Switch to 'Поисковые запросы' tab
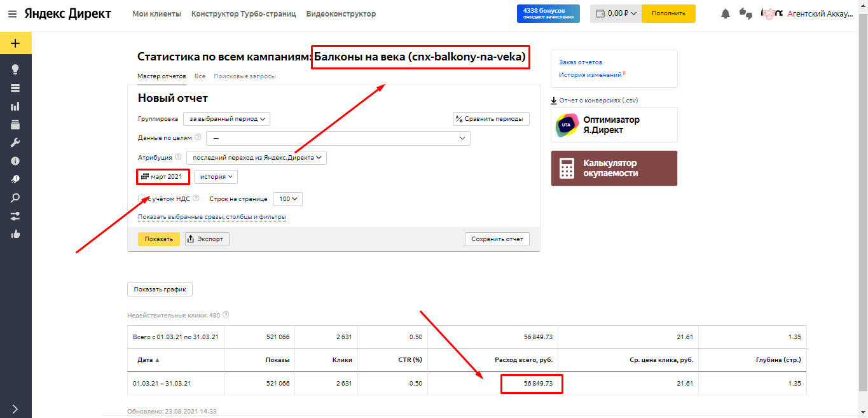Viewport: 868px width, 418px height. pos(244,76)
